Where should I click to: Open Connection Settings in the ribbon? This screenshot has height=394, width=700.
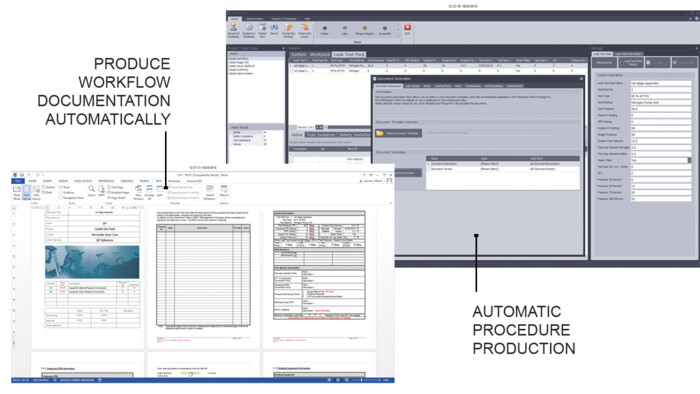(x=288, y=30)
